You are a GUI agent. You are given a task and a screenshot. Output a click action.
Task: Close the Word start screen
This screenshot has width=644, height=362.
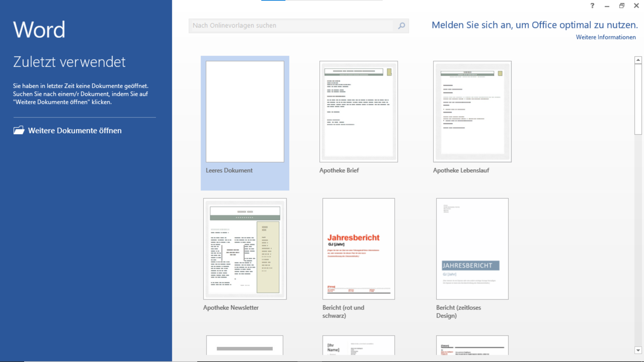coord(636,6)
